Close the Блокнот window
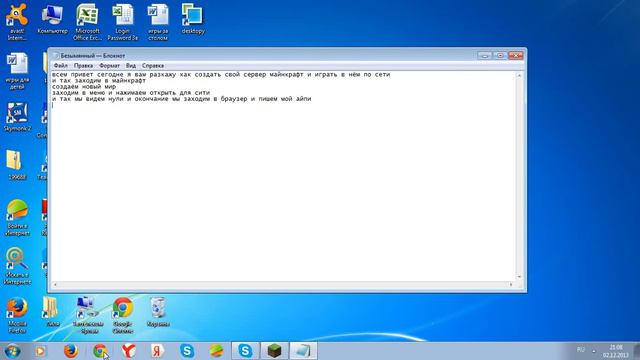Viewport: 640px width, 360px height. tap(516, 56)
